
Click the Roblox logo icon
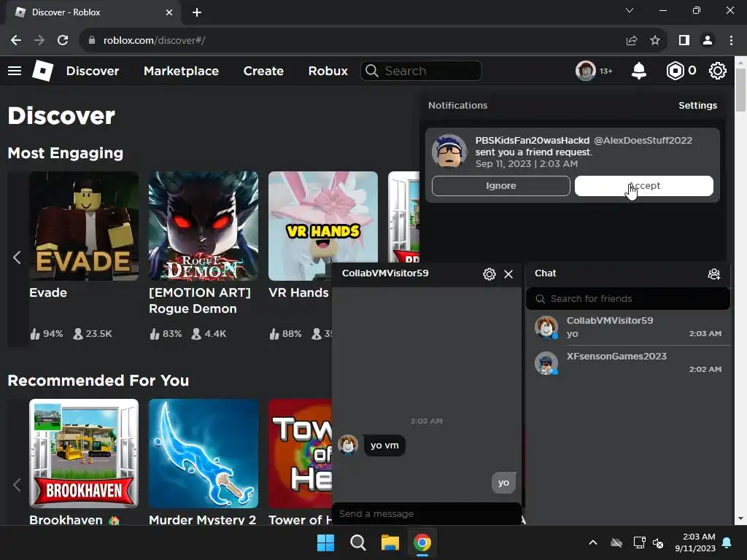tap(42, 71)
